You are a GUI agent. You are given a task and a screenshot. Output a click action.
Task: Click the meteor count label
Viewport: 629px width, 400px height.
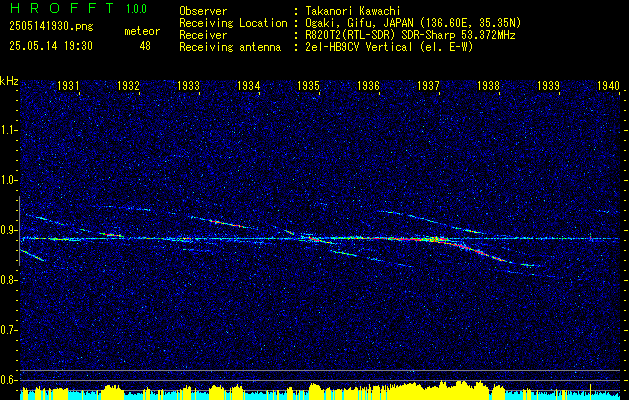[142, 31]
